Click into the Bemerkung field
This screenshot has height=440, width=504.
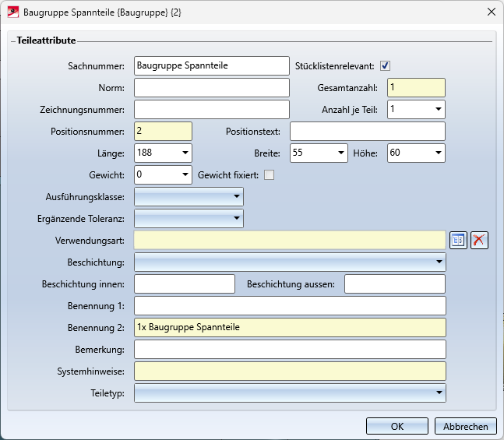tap(290, 350)
